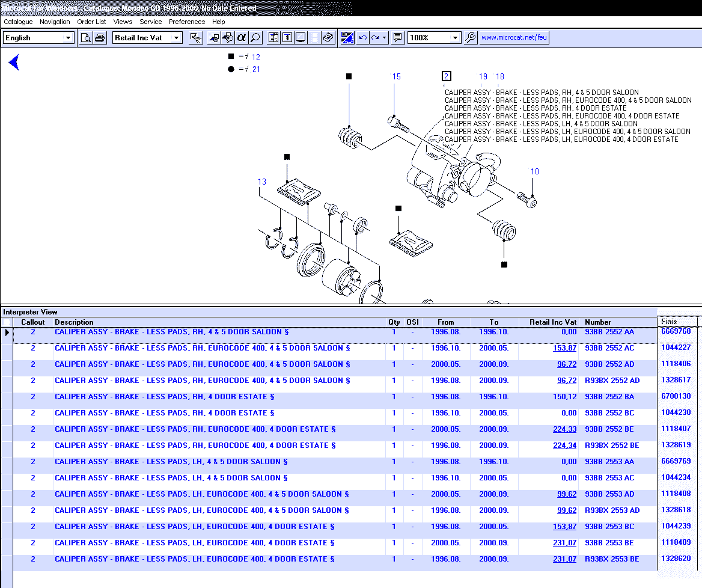The width and height of the screenshot is (702, 588).
Task: Click the icon left of the alpha symbol
Action: click(227, 38)
